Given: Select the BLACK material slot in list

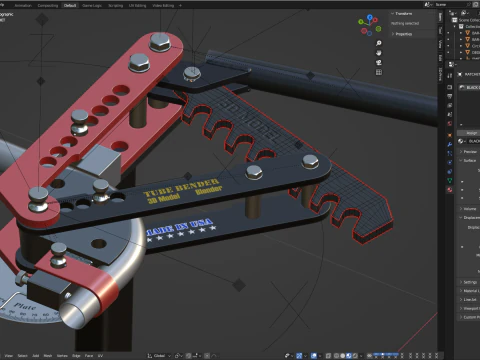Looking at the screenshot, I should [x=469, y=87].
